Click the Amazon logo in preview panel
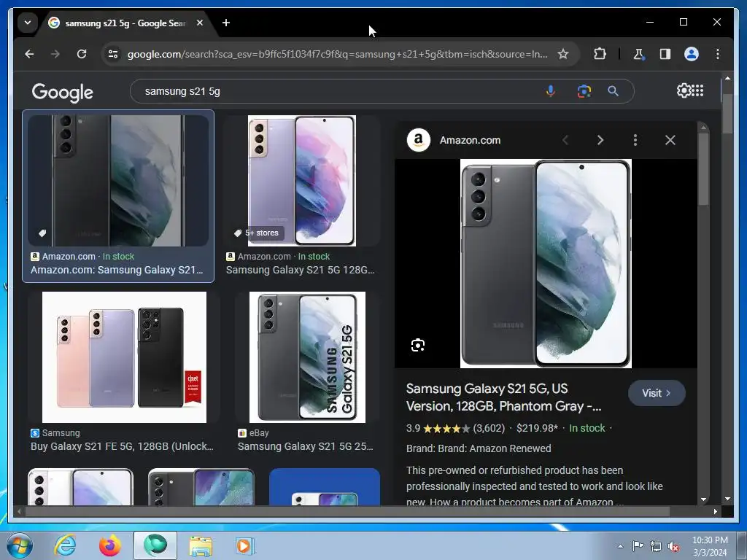The width and height of the screenshot is (747, 560). pos(418,140)
